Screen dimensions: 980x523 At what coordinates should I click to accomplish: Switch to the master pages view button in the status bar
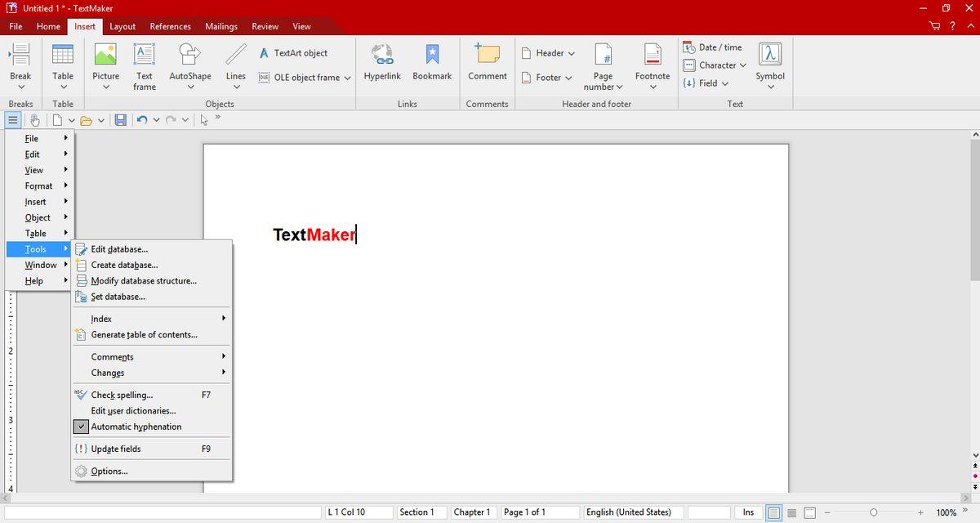pos(809,512)
